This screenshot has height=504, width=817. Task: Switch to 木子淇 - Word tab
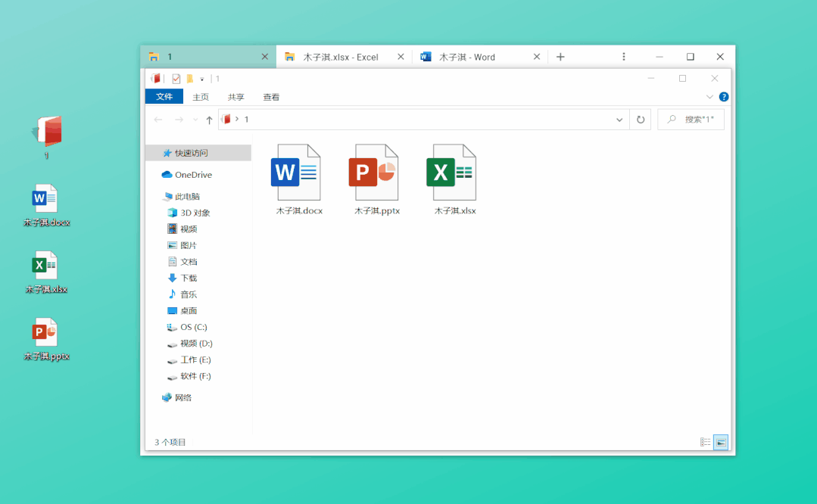(x=480, y=57)
